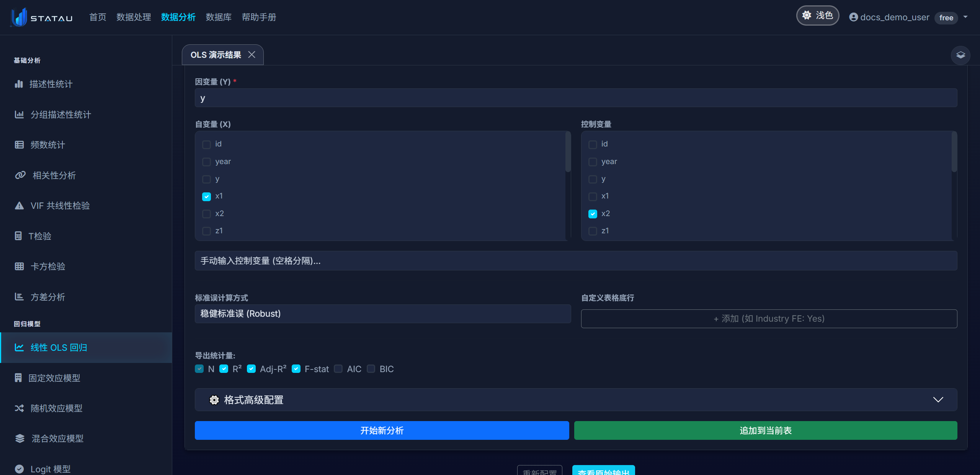The height and width of the screenshot is (475, 980).
Task: Click the user avatar icon
Action: 853,17
